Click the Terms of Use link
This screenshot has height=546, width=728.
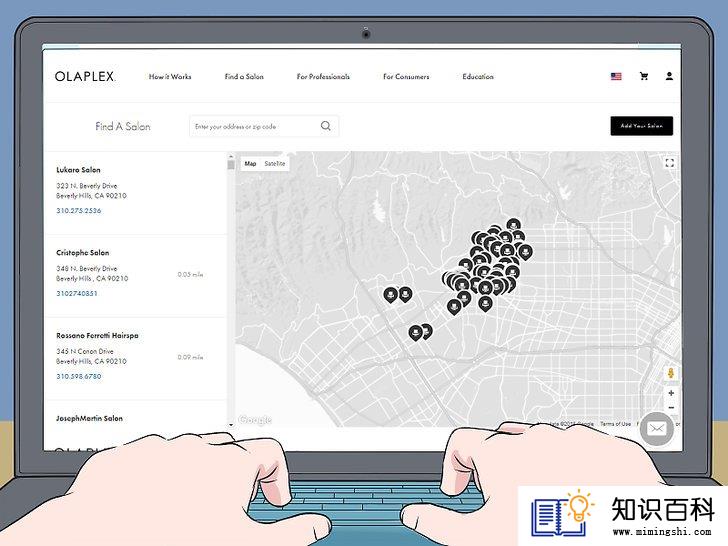point(615,423)
